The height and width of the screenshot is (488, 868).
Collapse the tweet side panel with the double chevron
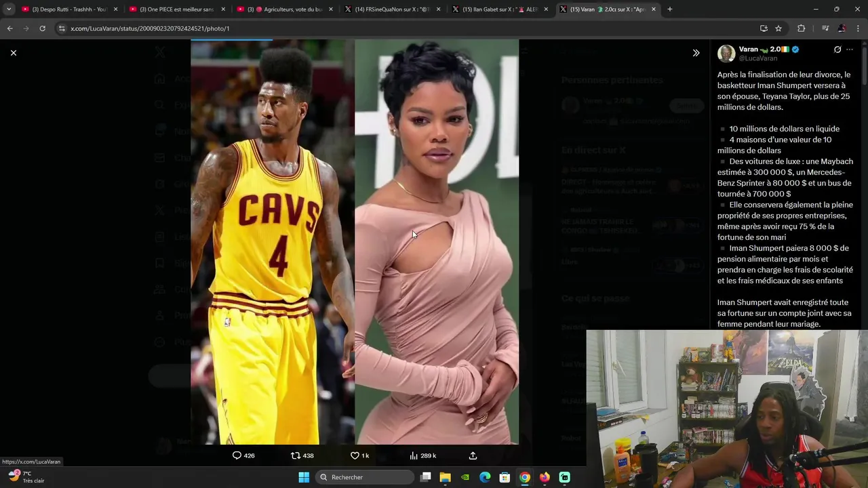coord(696,53)
